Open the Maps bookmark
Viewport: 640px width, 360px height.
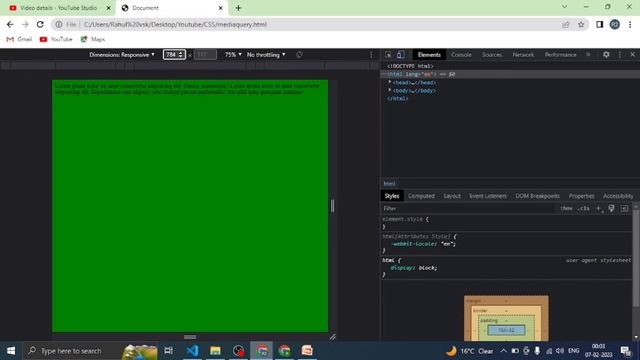[x=93, y=39]
